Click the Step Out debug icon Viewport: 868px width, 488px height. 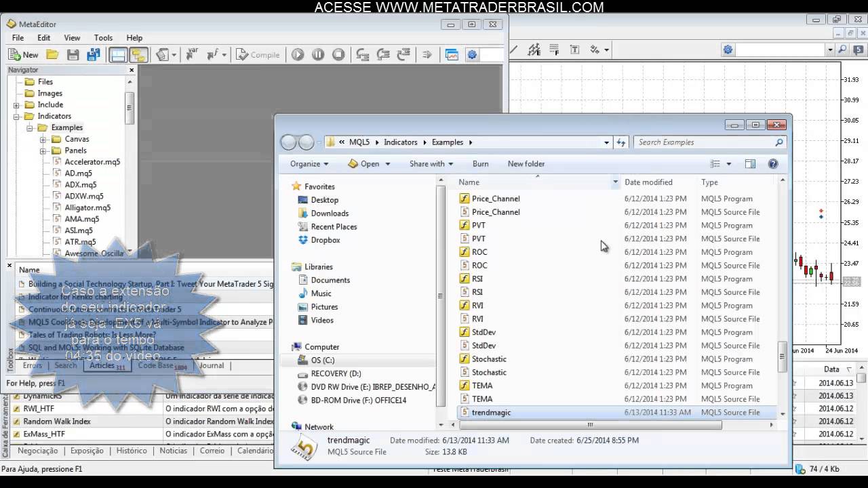pos(403,55)
